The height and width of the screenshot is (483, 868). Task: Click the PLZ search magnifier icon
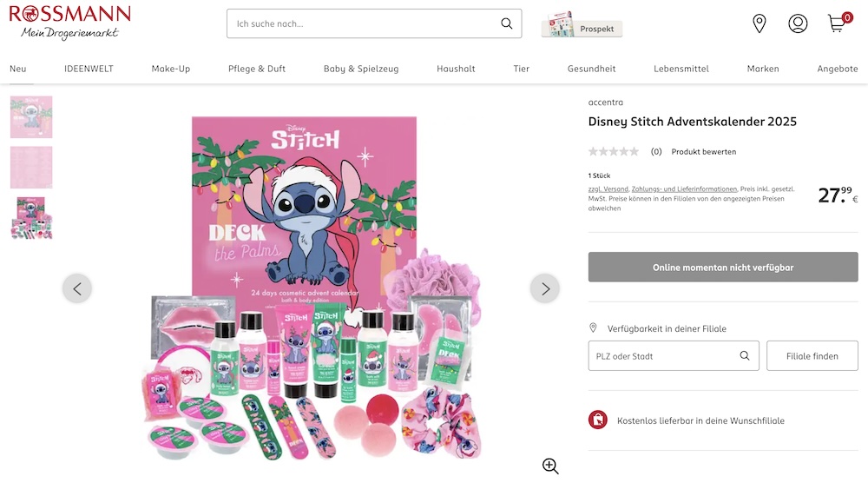745,356
